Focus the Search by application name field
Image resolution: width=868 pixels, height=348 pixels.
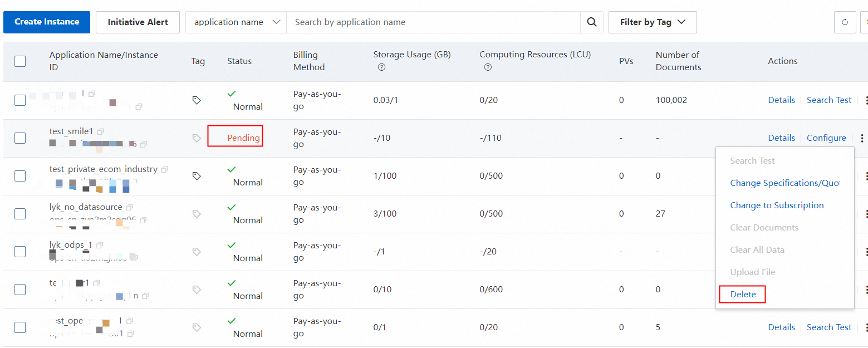(x=433, y=22)
